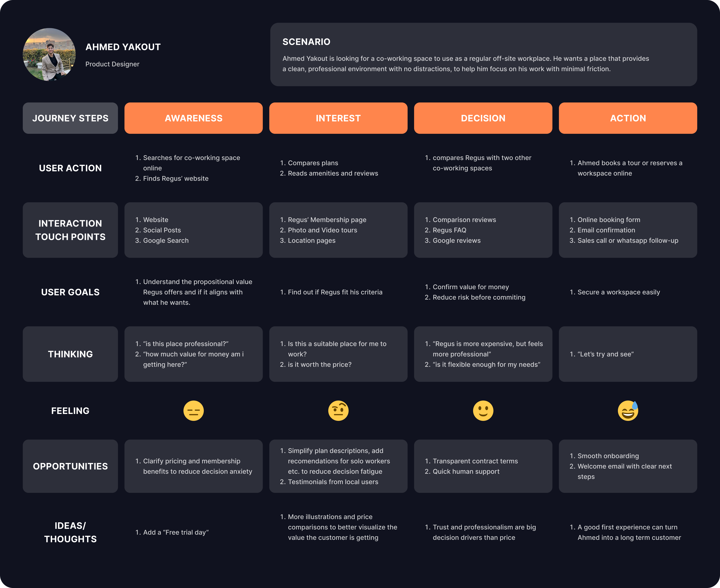Click the sweating grin emoji under Action

click(x=628, y=411)
